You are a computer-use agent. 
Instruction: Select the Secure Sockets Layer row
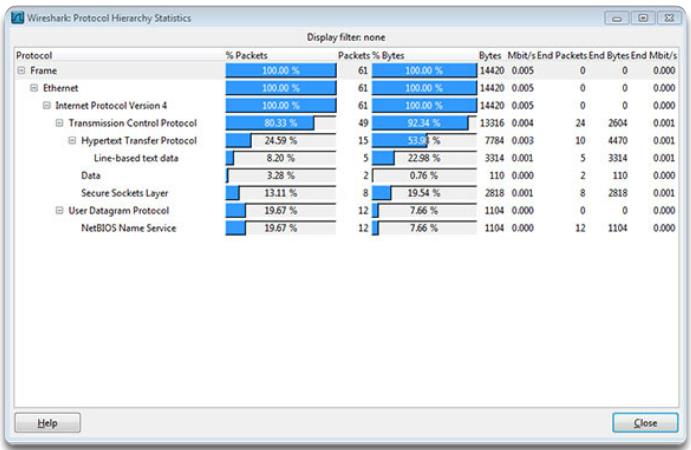click(x=125, y=193)
